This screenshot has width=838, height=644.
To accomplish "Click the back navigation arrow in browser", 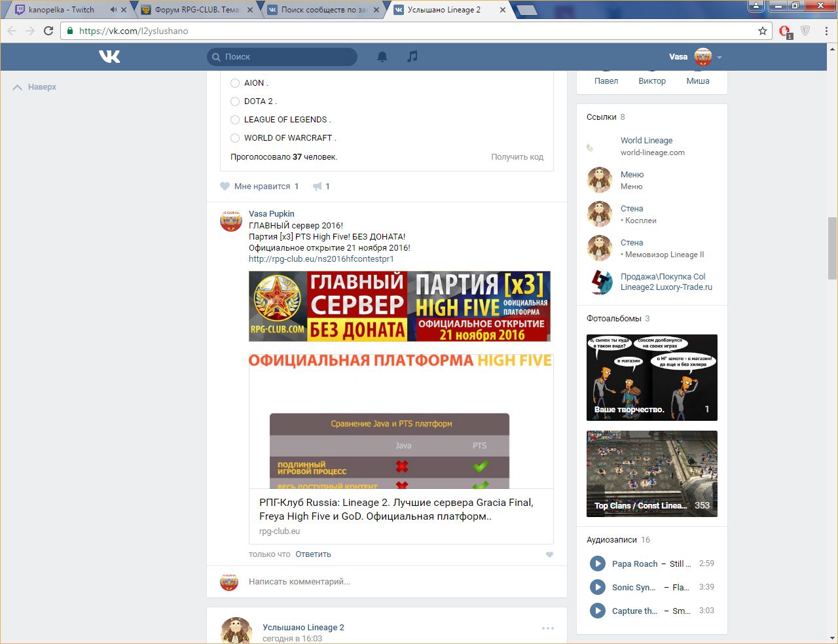I will tap(12, 31).
